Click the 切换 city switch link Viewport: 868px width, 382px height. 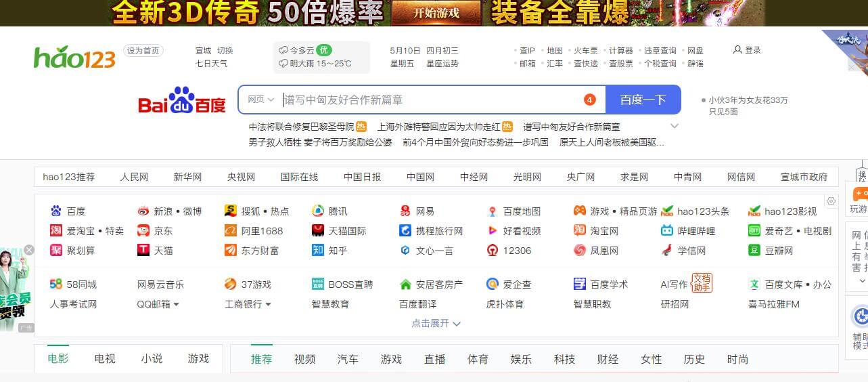[x=225, y=51]
